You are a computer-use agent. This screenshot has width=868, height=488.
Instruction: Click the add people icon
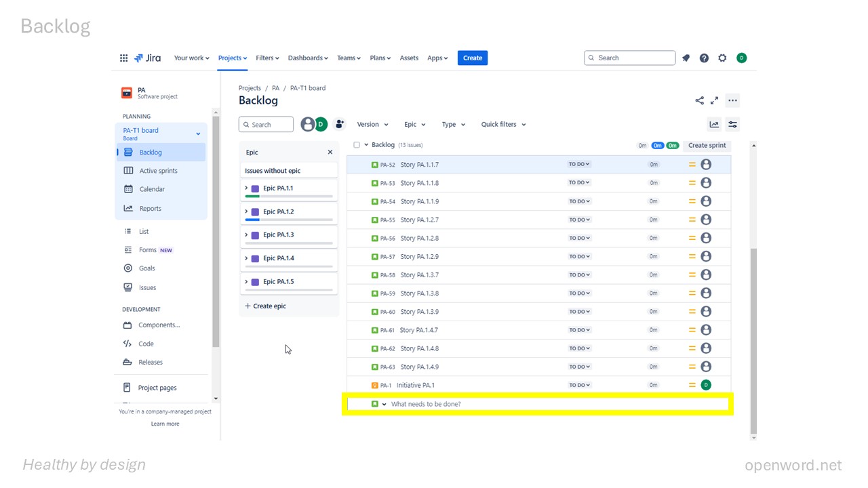coord(340,124)
